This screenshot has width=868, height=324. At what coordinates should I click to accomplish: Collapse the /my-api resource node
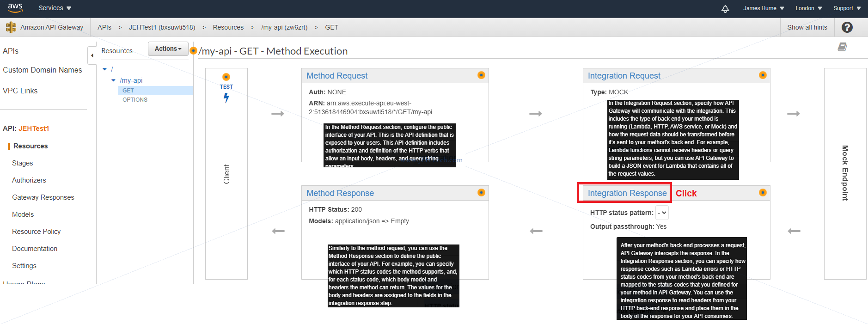pos(114,80)
